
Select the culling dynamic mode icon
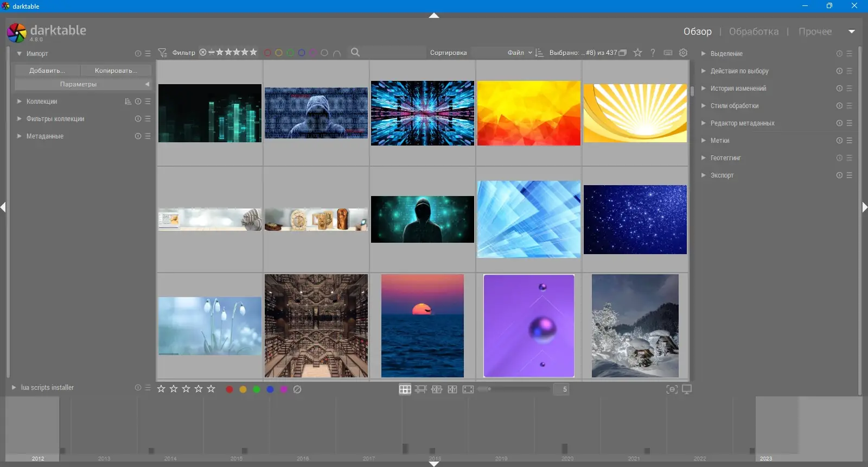pyautogui.click(x=452, y=389)
